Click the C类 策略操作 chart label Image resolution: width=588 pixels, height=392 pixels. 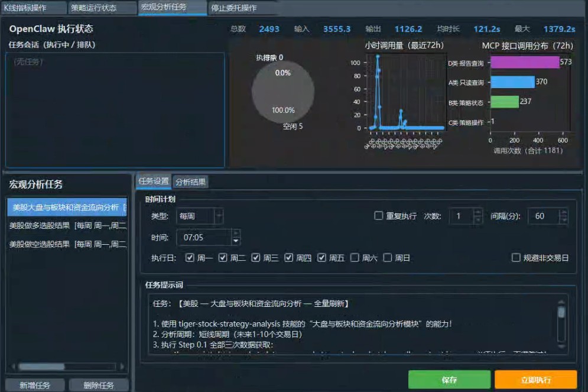[x=466, y=122]
